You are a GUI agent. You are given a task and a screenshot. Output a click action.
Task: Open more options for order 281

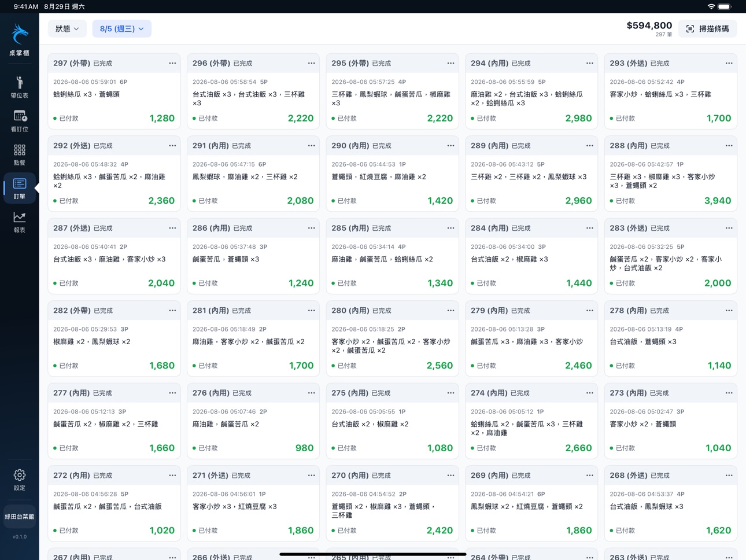[312, 311]
